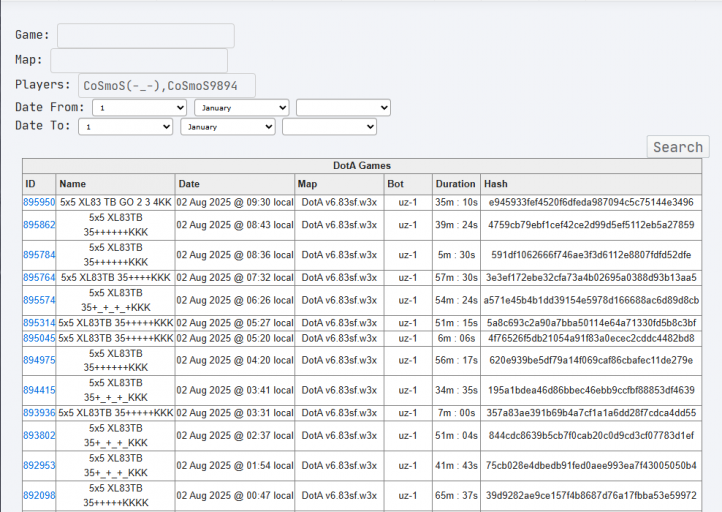Select hash starting with 5a8c693c2a90
Image resolution: width=722 pixels, height=512 pixels.
point(591,323)
